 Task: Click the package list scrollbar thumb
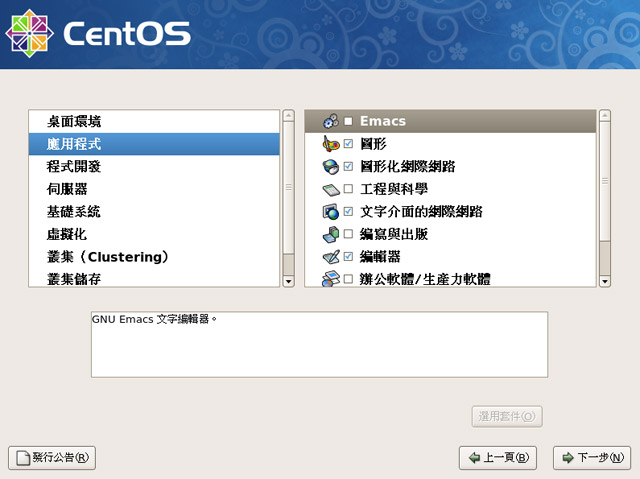[x=604, y=181]
